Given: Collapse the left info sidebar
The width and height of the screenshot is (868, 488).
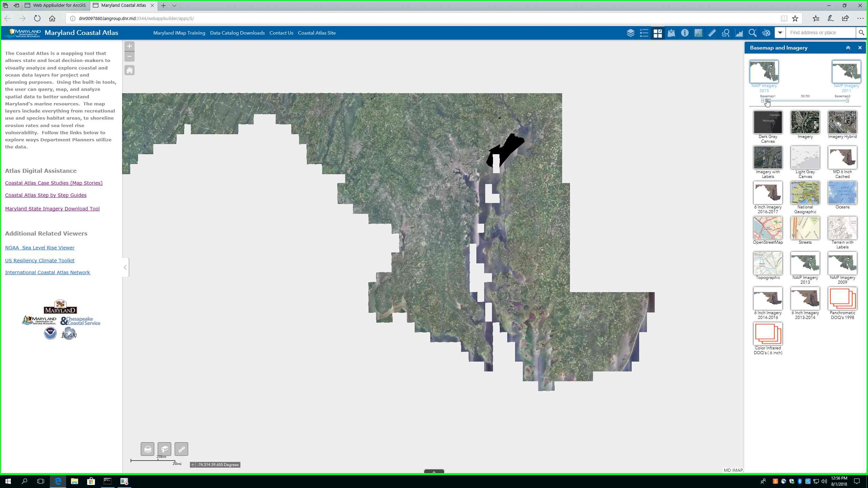Looking at the screenshot, I should click(125, 267).
